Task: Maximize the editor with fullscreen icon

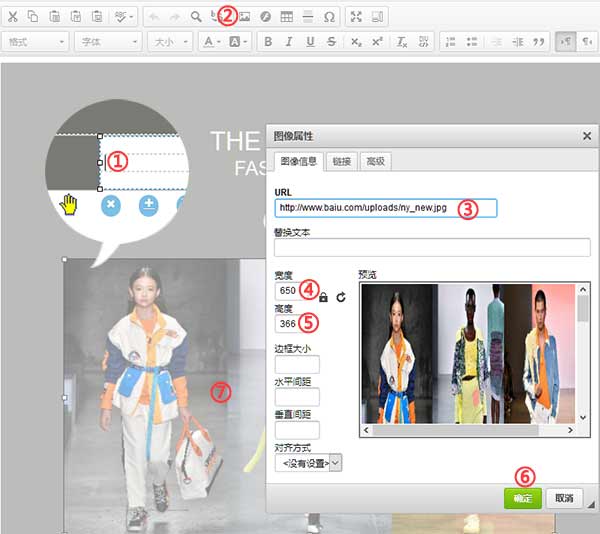Action: [x=356, y=17]
